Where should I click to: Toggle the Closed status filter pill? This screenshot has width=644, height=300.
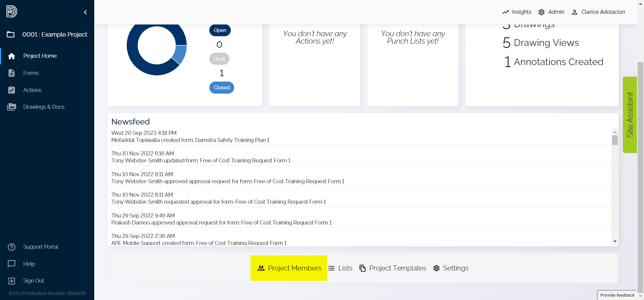click(222, 88)
